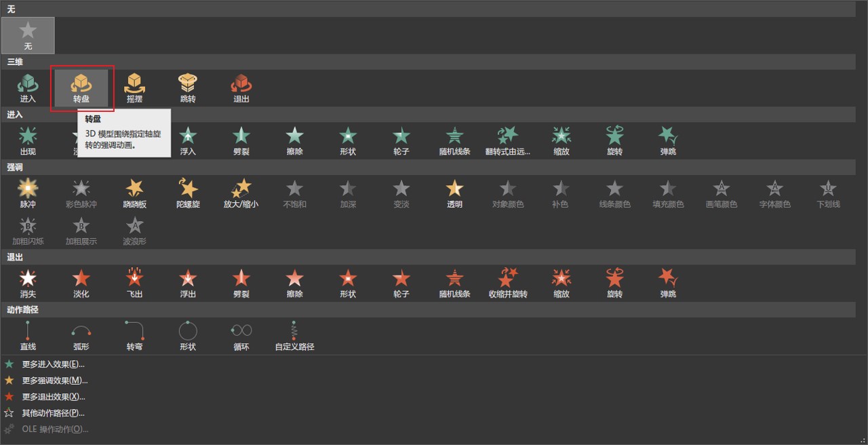This screenshot has height=445, width=868.
Task: Select the 放大/缩小 emphasis effect
Action: pos(241,193)
